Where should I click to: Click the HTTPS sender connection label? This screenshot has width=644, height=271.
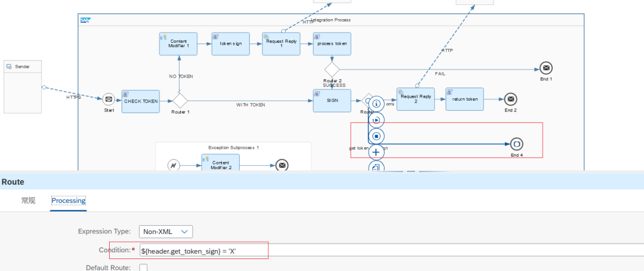pos(73,98)
